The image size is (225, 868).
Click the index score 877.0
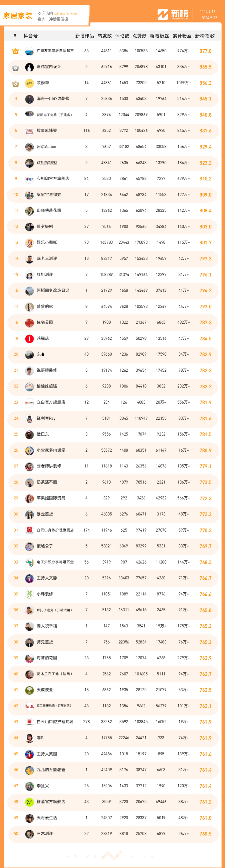pos(205,51)
